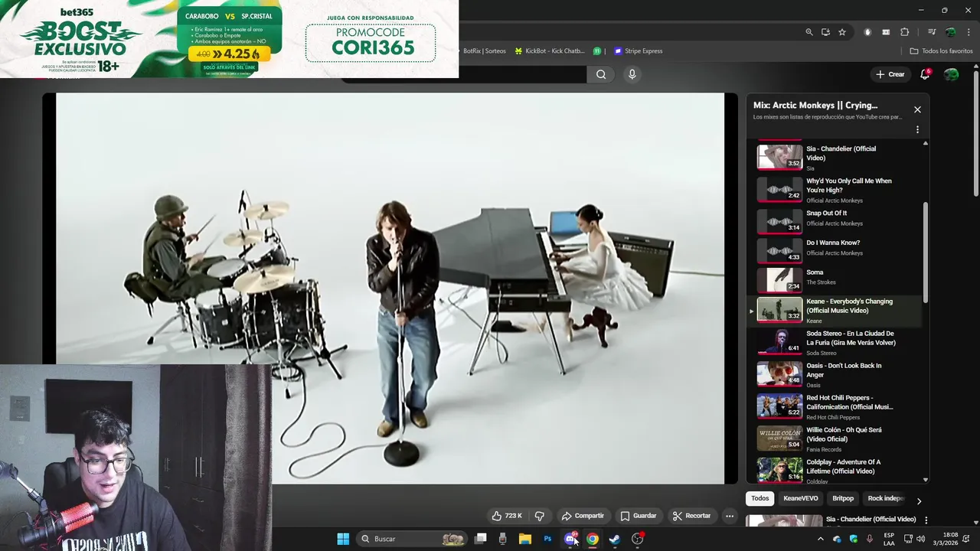980x551 pixels.
Task: Select the Todos filter chip
Action: (x=759, y=498)
